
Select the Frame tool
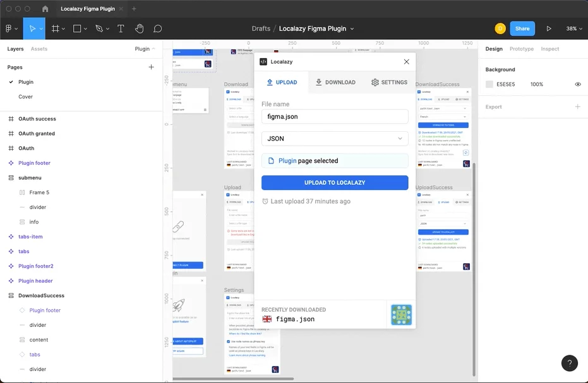55,28
